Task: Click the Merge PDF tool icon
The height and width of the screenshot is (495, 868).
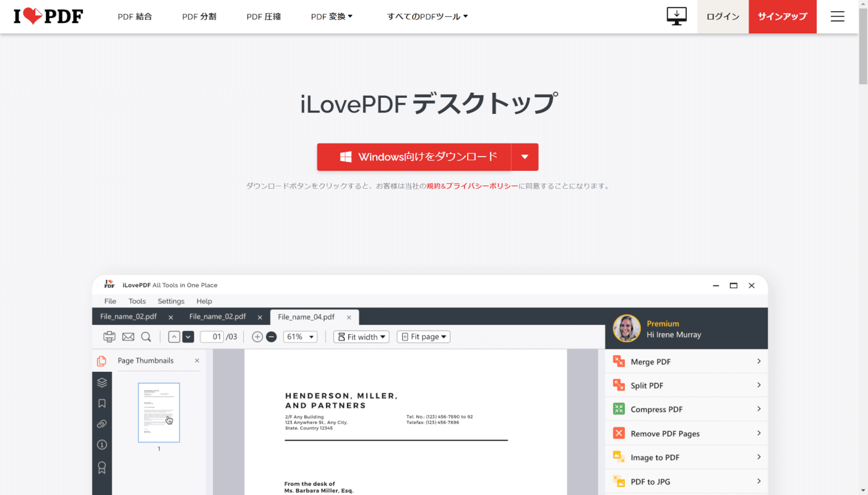Action: tap(619, 361)
